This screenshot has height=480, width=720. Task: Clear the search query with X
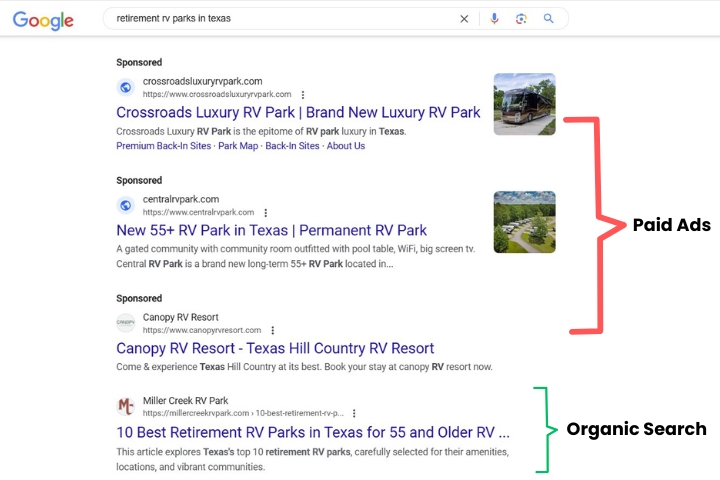coord(464,19)
